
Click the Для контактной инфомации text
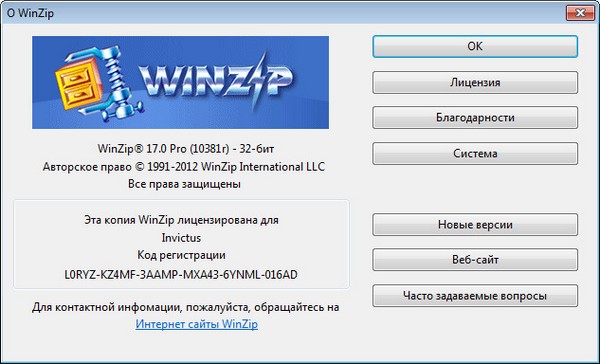click(x=186, y=307)
